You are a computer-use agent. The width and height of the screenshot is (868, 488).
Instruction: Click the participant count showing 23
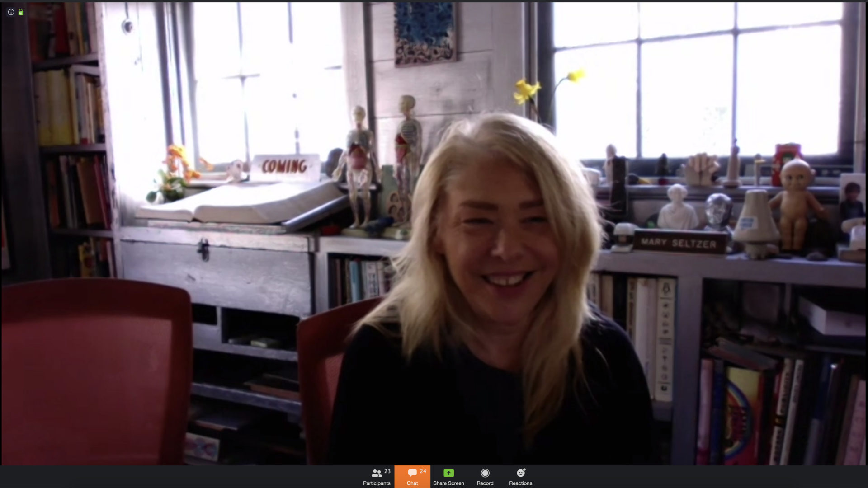(387, 471)
